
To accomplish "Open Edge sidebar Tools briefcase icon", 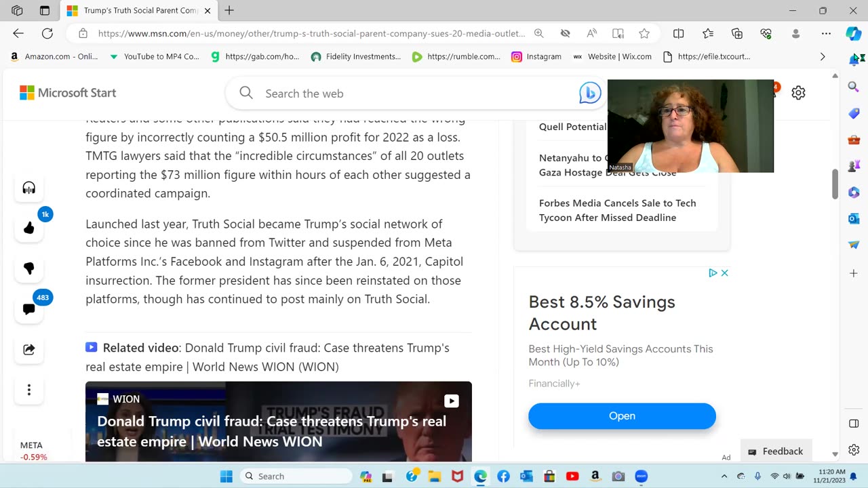I will point(854,140).
